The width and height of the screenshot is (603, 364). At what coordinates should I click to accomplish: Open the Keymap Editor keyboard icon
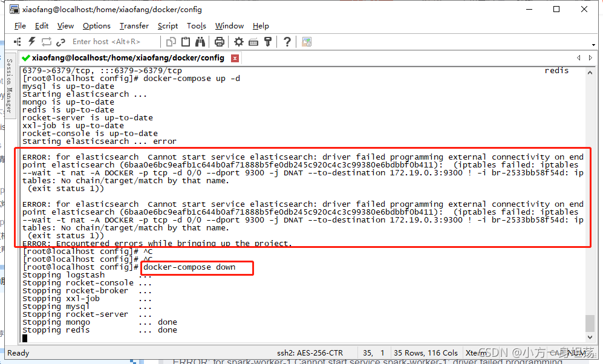(253, 42)
